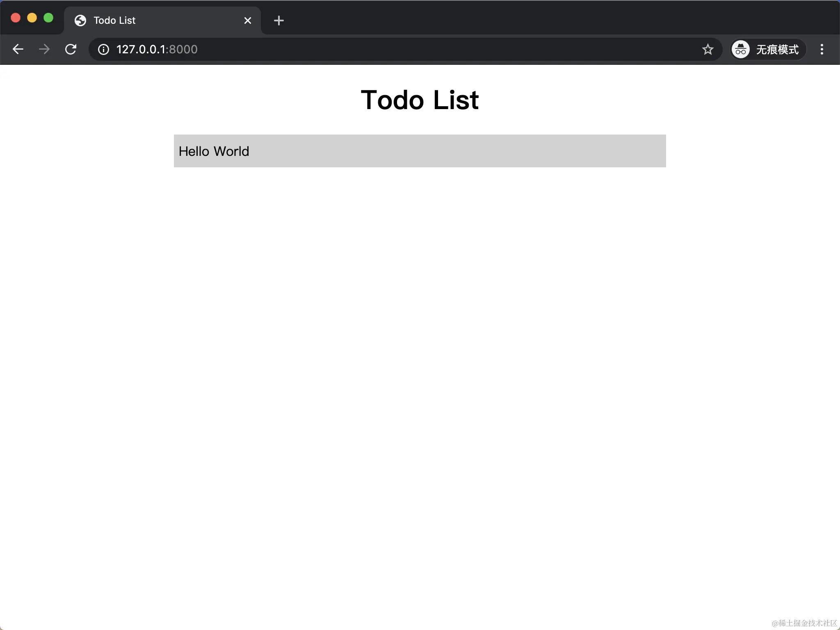Viewport: 840px width, 630px height.
Task: Close the Todo List tab
Action: 248,21
